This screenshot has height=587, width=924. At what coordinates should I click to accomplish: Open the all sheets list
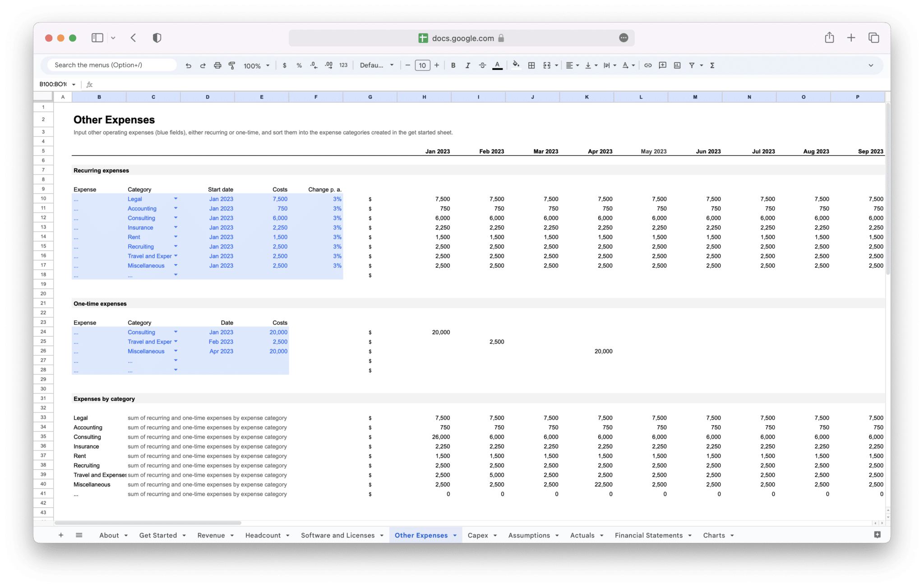[79, 535]
